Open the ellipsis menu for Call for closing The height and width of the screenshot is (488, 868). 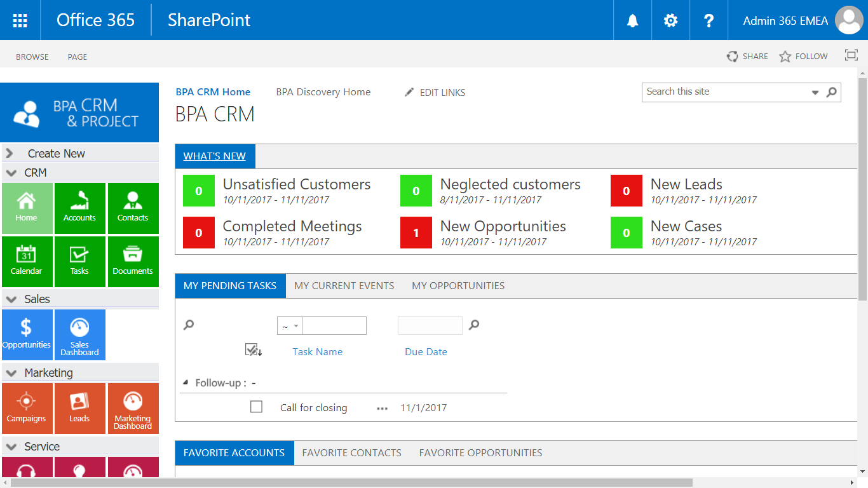(382, 409)
